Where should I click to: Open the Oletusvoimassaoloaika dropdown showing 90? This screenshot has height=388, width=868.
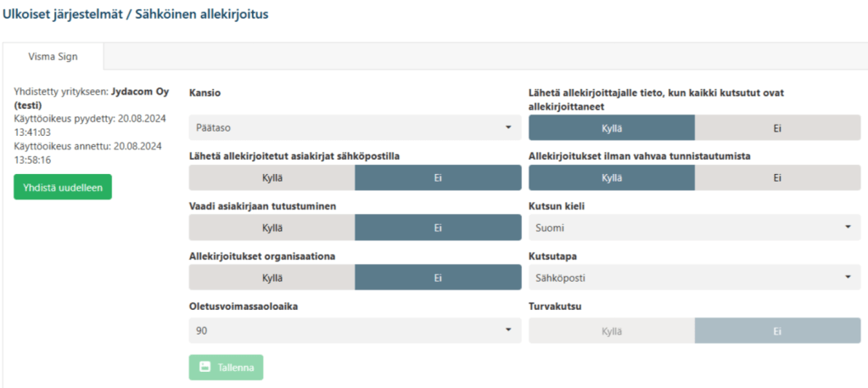[x=355, y=330]
